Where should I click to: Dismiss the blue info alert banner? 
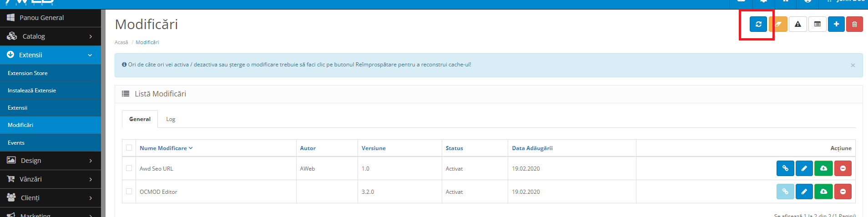(853, 66)
